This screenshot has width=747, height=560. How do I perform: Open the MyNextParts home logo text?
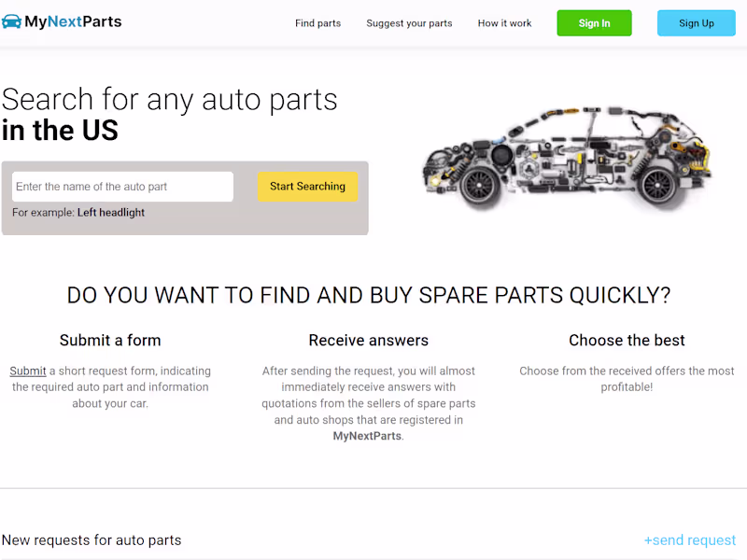pos(73,21)
